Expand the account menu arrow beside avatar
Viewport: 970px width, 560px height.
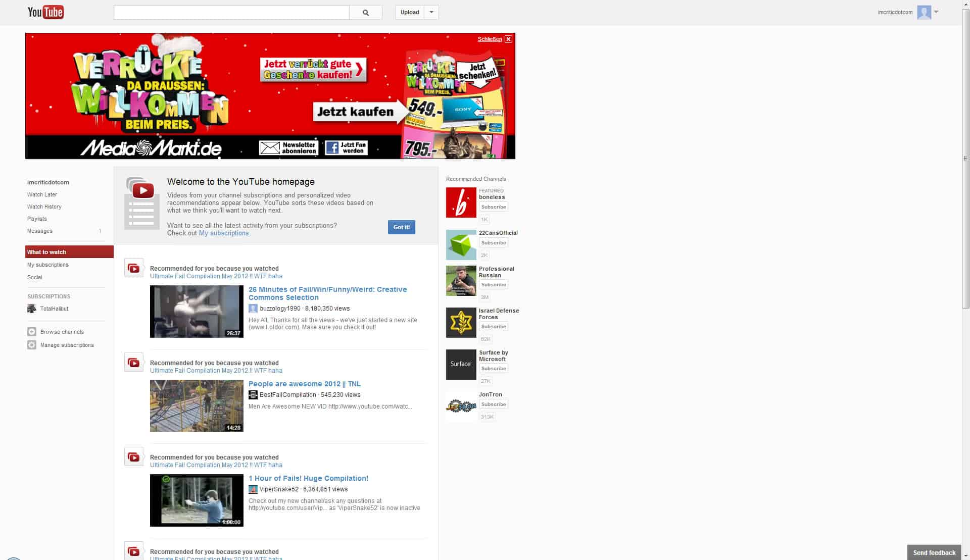tap(936, 12)
